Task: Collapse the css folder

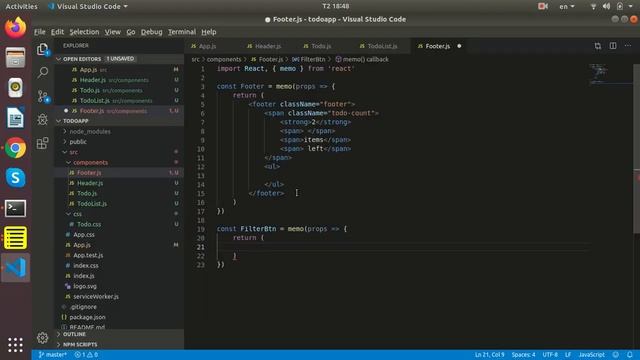Action: click(x=77, y=214)
